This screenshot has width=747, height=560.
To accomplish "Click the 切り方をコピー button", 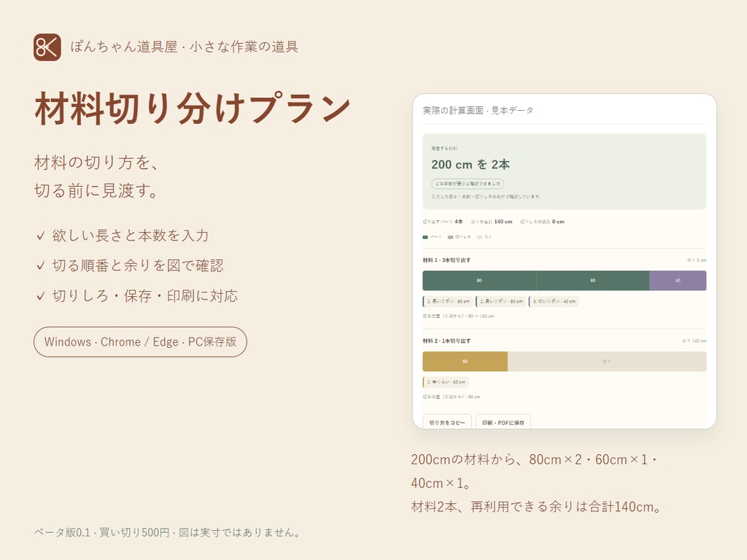I will tap(447, 422).
